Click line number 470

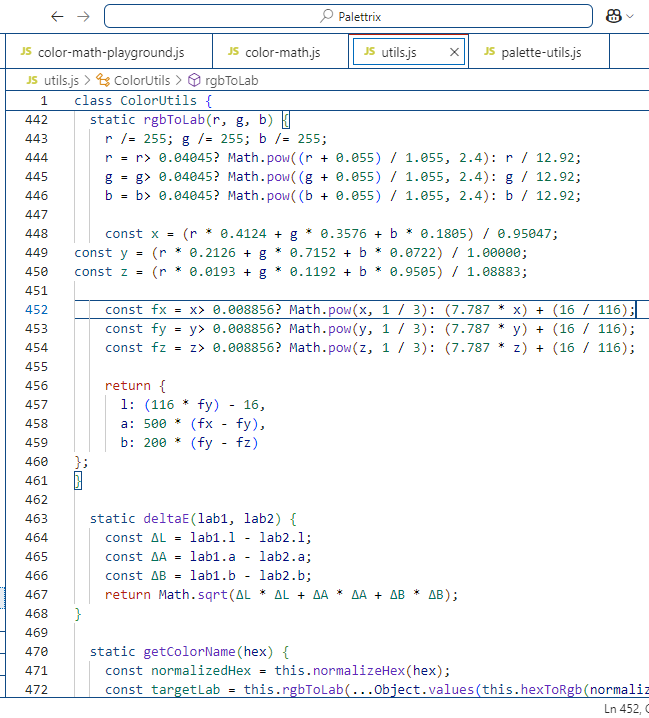(x=36, y=652)
